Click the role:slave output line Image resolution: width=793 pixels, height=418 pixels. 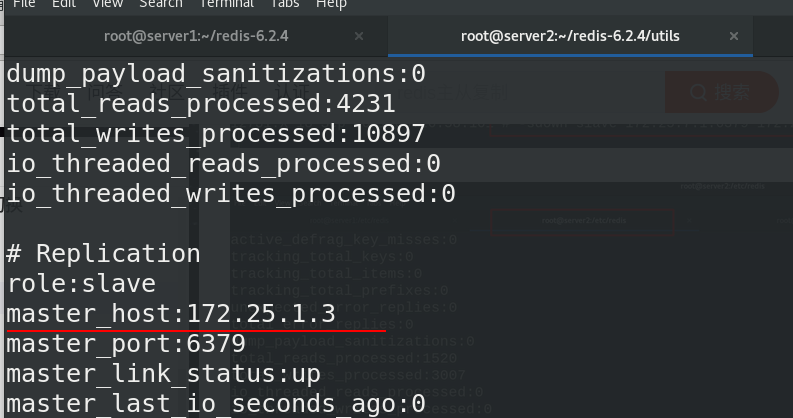[81, 284]
